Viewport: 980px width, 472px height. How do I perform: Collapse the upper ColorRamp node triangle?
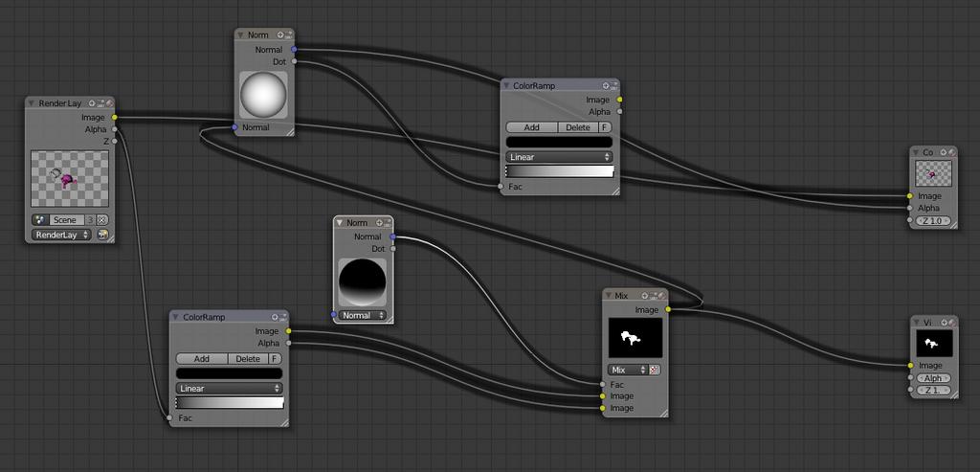click(507, 85)
